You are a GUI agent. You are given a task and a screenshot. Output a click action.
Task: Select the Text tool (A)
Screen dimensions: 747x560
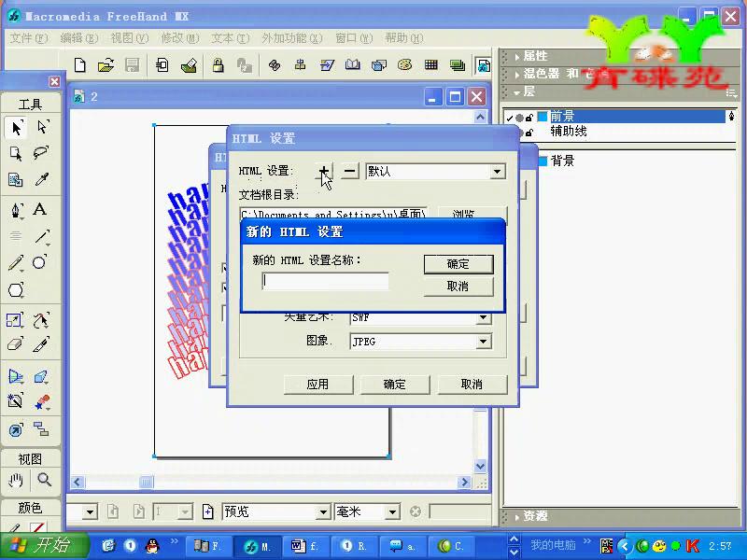40,209
